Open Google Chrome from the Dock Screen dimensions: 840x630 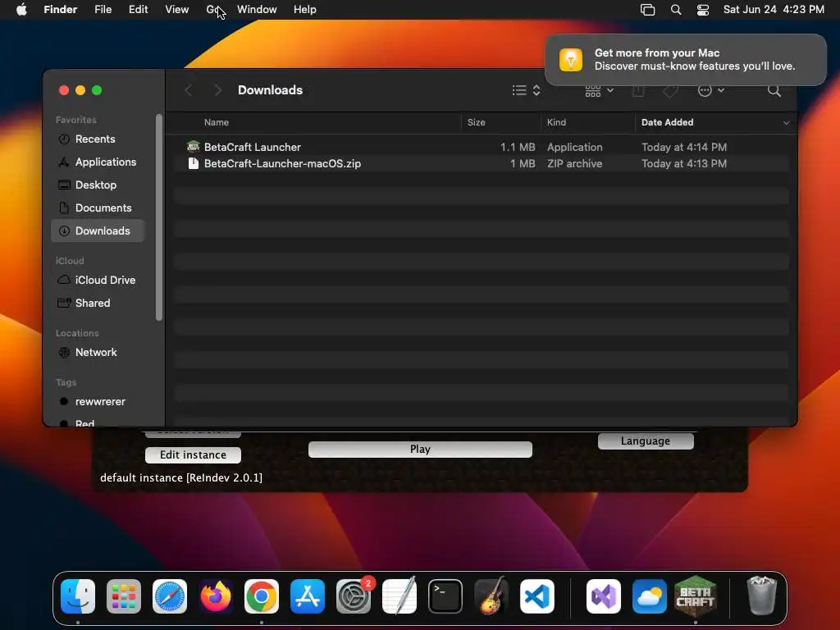point(262,596)
